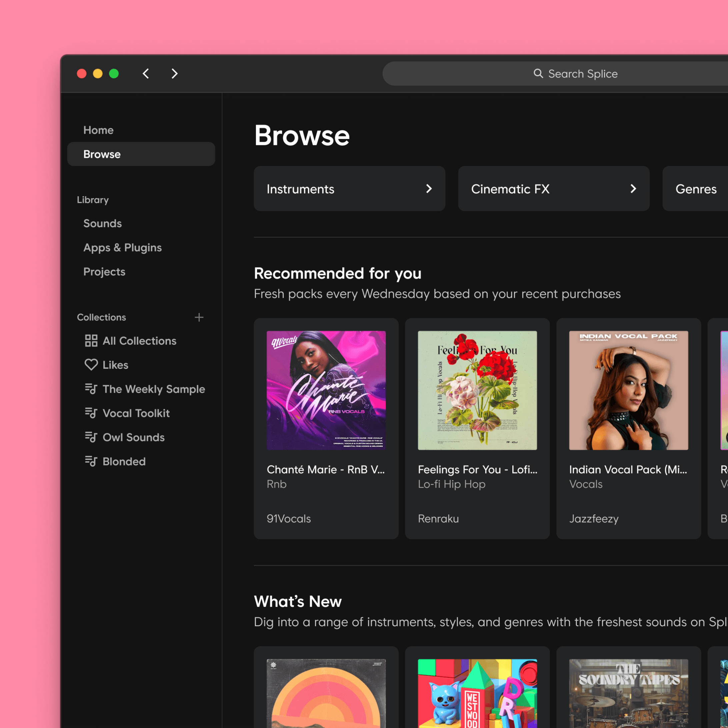This screenshot has width=728, height=728.
Task: Expand the Cinematic FX chevron
Action: [x=633, y=189]
